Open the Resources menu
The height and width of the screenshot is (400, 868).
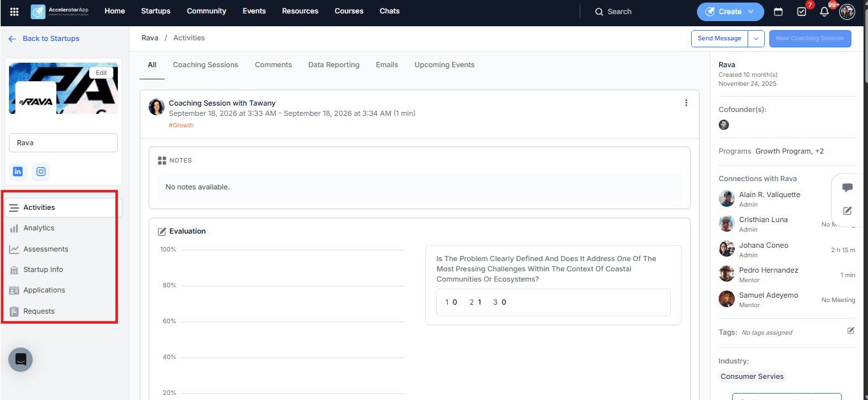tap(300, 12)
